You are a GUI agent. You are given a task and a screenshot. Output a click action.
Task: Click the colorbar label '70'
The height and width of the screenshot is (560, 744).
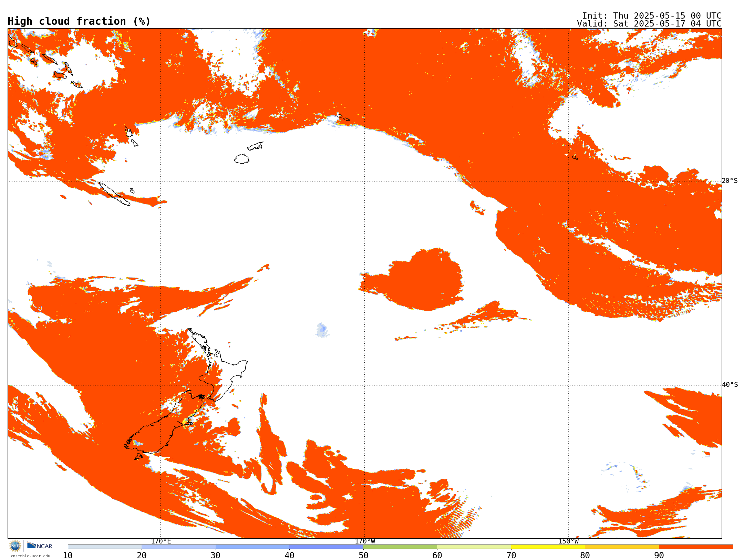[511, 556]
